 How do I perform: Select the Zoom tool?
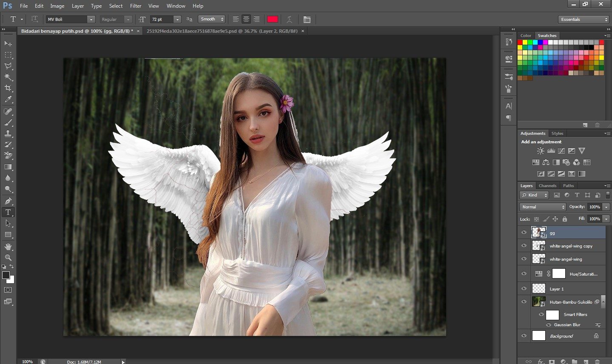tap(8, 257)
